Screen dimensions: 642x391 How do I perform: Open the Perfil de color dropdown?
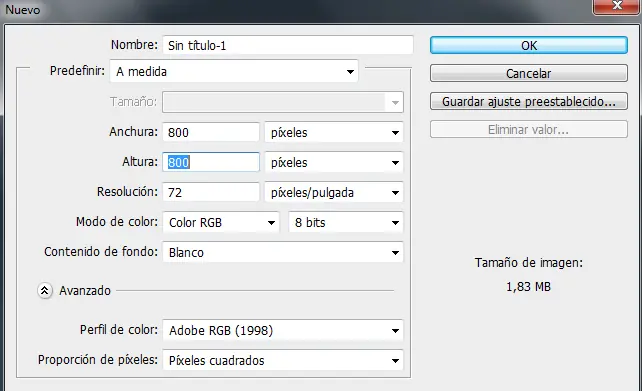[x=283, y=330]
